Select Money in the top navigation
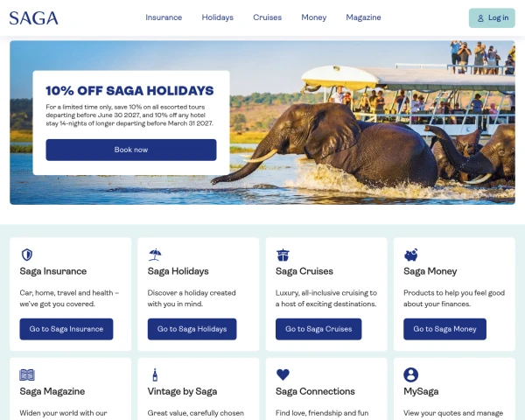 click(314, 17)
